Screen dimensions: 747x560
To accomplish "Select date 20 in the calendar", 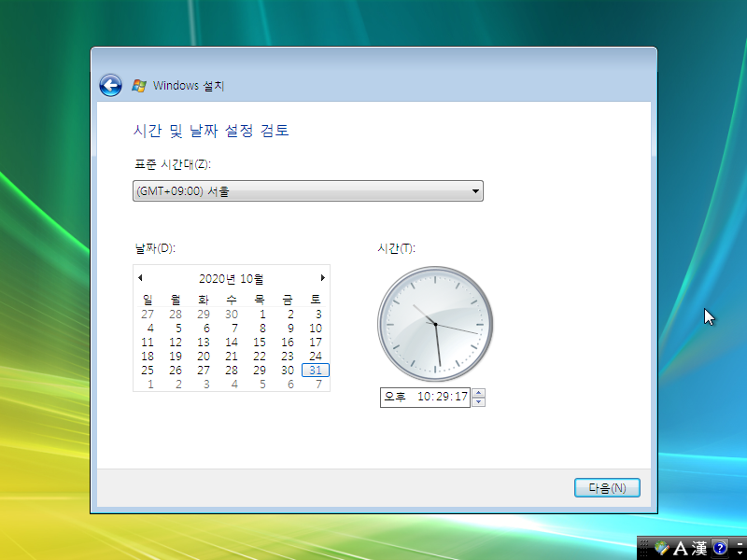I will tap(204, 357).
